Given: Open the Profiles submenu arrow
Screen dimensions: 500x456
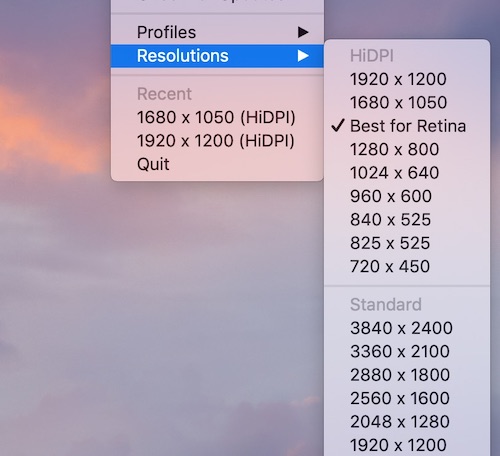Looking at the screenshot, I should point(303,32).
